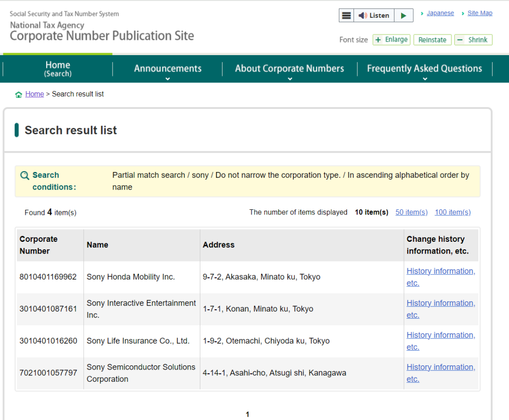Click the search conditions magnifier icon
Viewport: 509px width, 420px height.
click(x=25, y=176)
